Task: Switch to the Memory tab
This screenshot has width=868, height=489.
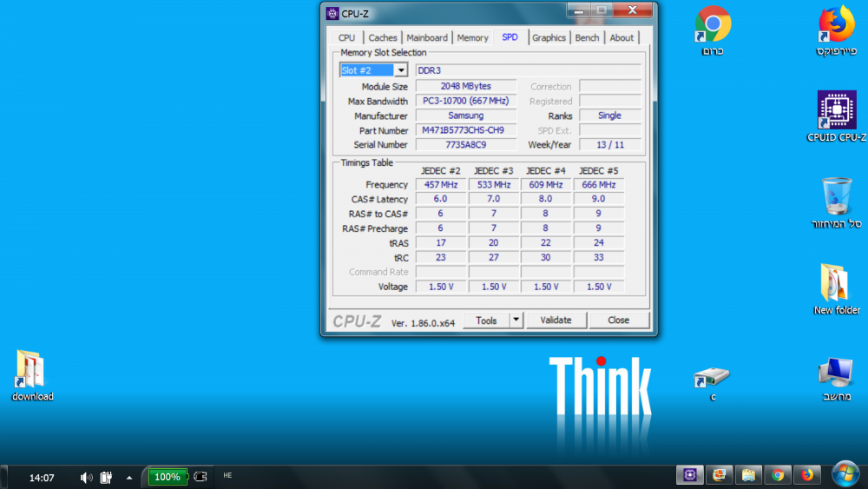Action: coord(472,37)
